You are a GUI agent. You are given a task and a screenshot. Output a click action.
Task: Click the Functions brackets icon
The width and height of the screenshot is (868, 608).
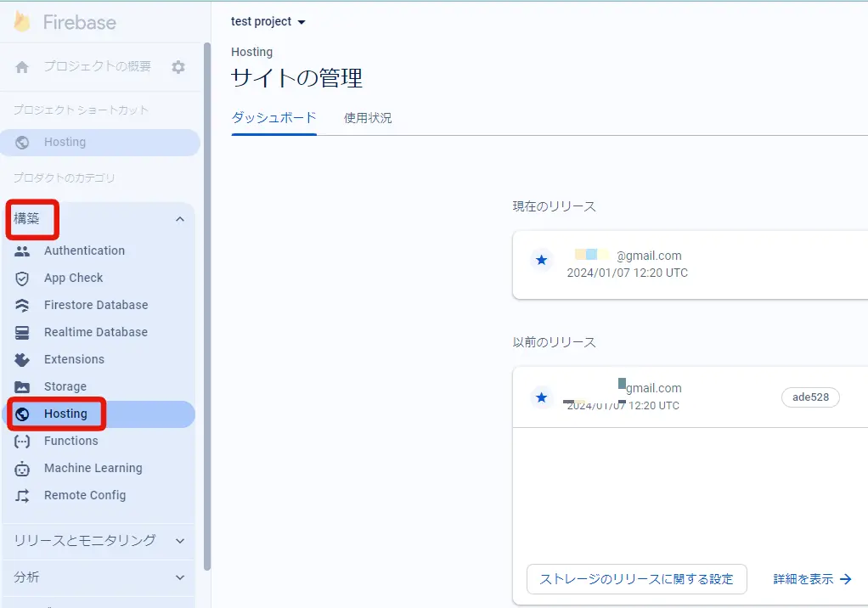pos(22,441)
